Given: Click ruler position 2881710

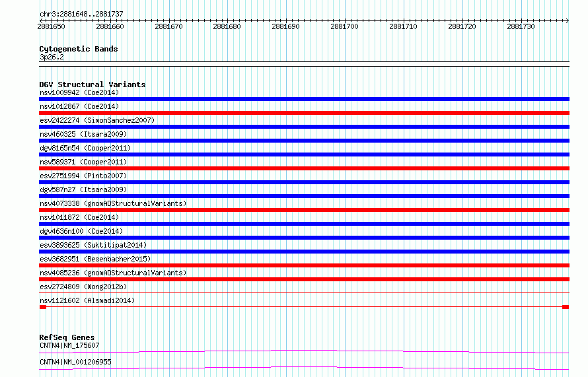Looking at the screenshot, I should click(x=403, y=26).
